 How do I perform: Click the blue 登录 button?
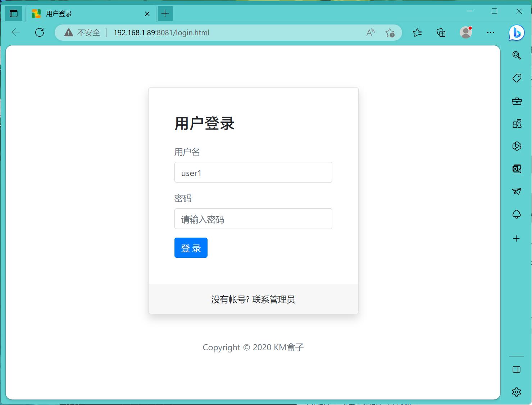[x=191, y=248]
